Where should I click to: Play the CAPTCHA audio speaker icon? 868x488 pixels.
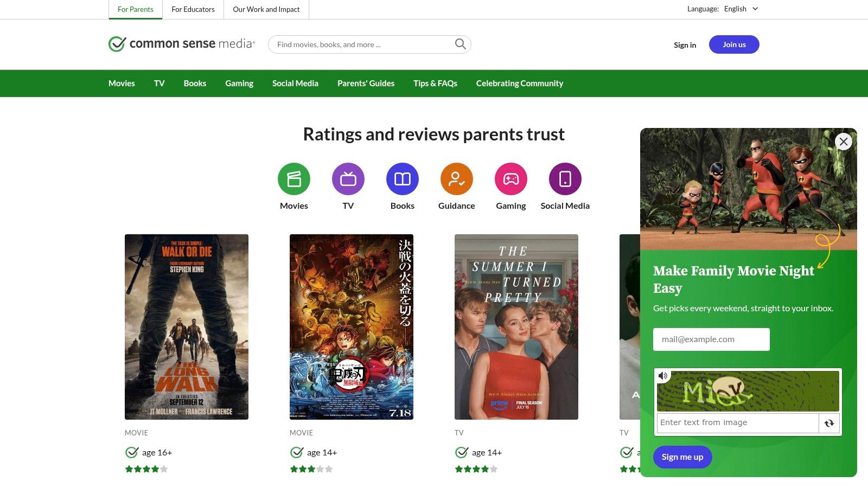click(663, 375)
